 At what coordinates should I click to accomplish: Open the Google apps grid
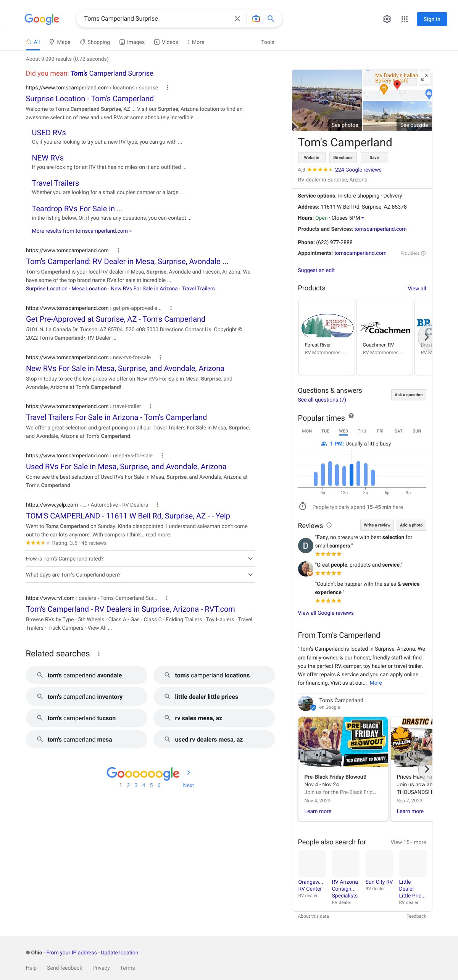pos(405,19)
